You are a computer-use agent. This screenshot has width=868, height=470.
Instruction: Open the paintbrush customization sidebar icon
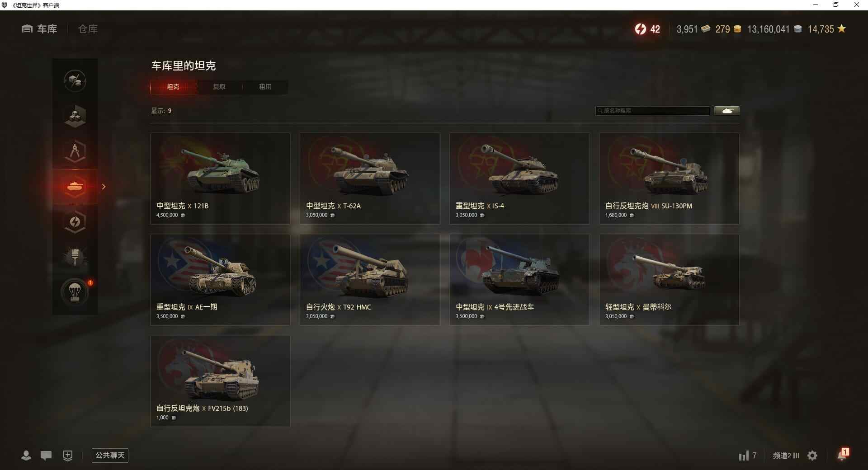click(75, 257)
